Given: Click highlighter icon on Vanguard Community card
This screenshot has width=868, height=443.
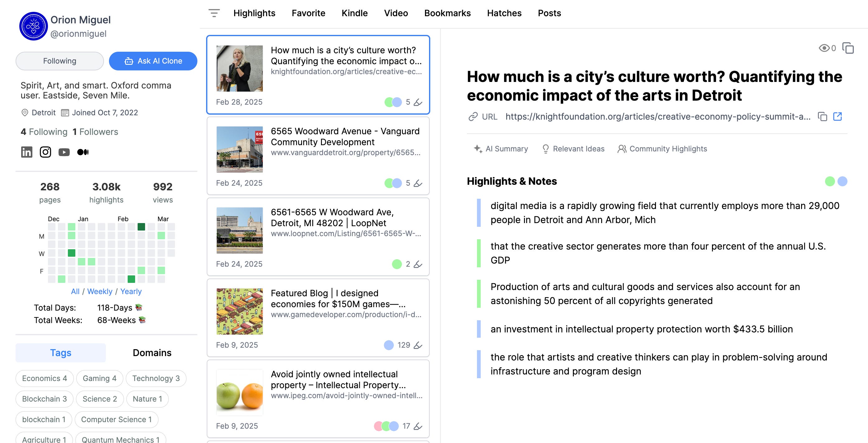Looking at the screenshot, I should (x=418, y=183).
